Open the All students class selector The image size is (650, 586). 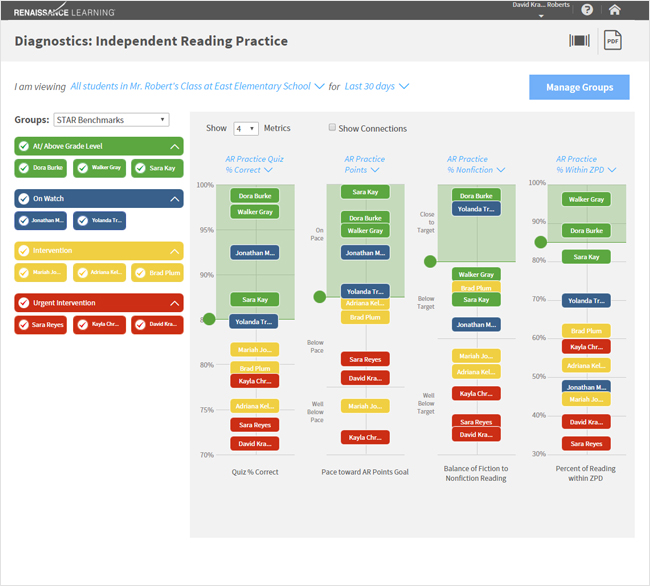(197, 86)
